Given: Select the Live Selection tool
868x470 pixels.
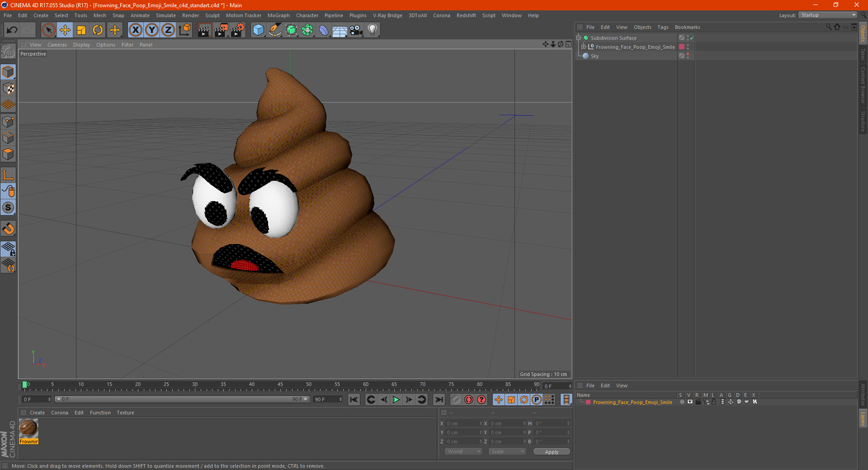Looking at the screenshot, I should [x=48, y=30].
